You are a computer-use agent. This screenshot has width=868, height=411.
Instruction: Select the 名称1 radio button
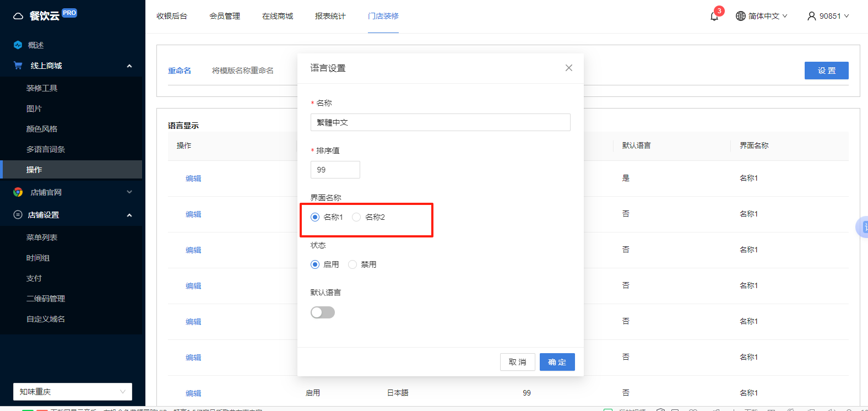pyautogui.click(x=315, y=217)
